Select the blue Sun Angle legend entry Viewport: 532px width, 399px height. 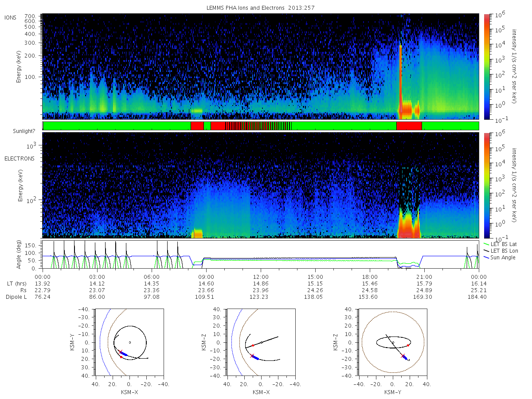(499, 258)
